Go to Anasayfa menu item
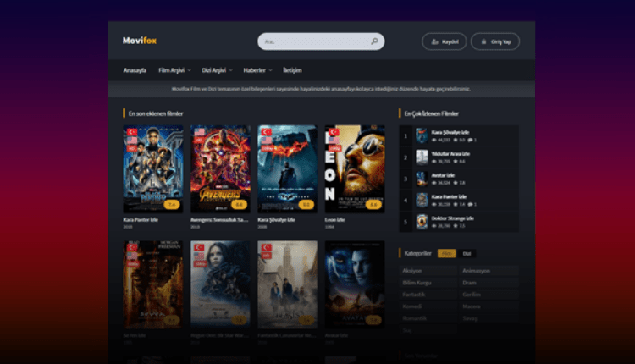This screenshot has height=364, width=635. [135, 70]
